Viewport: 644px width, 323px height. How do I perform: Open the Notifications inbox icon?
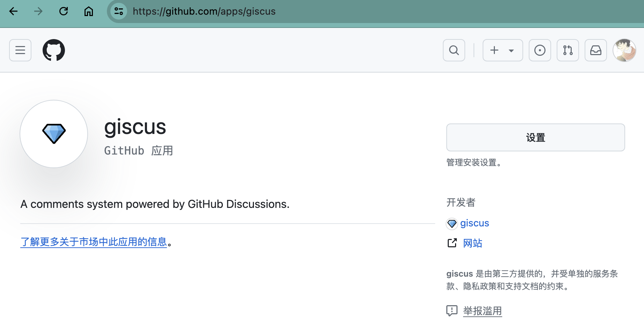point(596,50)
